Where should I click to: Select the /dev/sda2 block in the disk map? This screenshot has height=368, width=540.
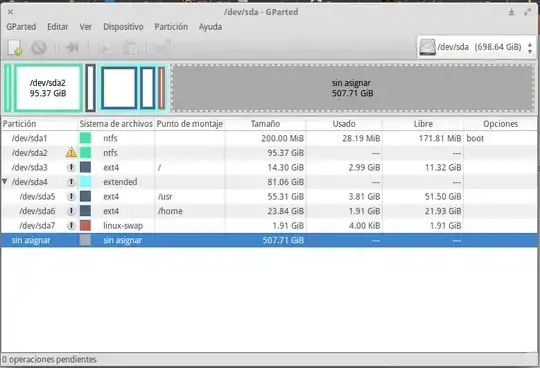[x=48, y=88]
